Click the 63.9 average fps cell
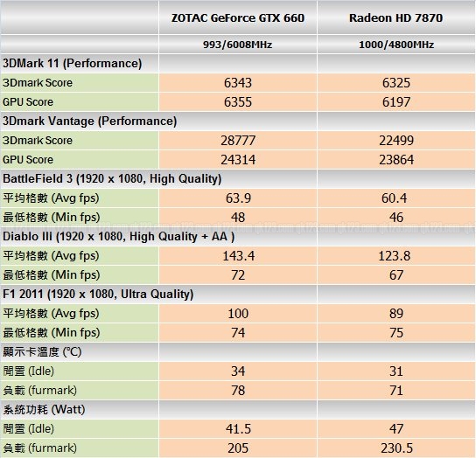The image size is (476, 458). (x=238, y=198)
